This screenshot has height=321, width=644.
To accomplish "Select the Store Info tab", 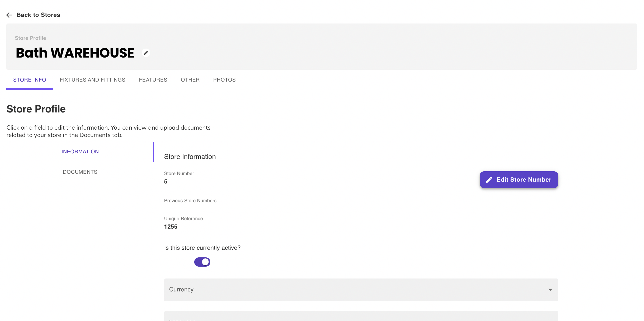I will [30, 80].
